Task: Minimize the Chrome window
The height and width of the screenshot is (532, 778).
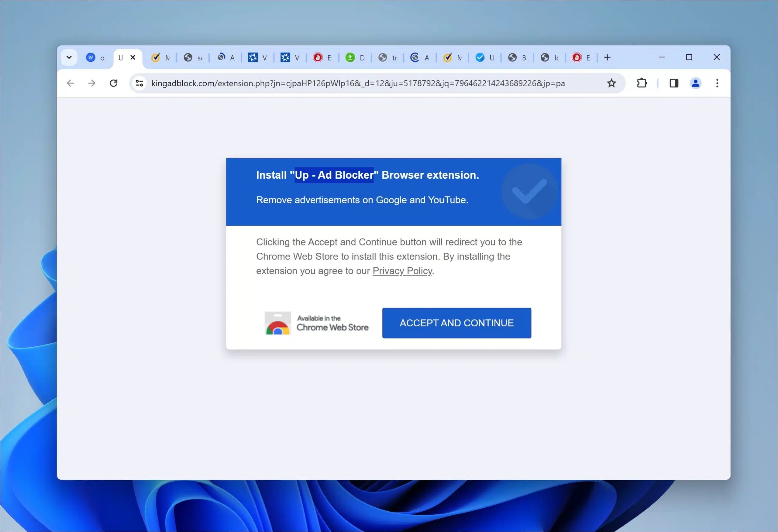Action: (662, 57)
